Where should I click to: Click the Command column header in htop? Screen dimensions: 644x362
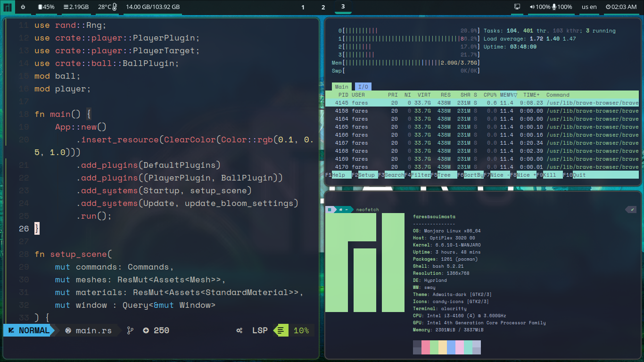coord(558,95)
